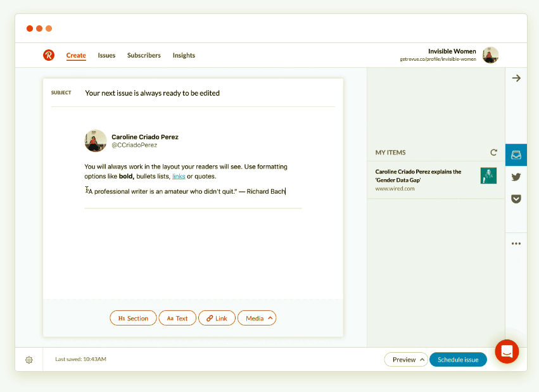Insert a Link block
539x392 pixels.
coord(217,318)
